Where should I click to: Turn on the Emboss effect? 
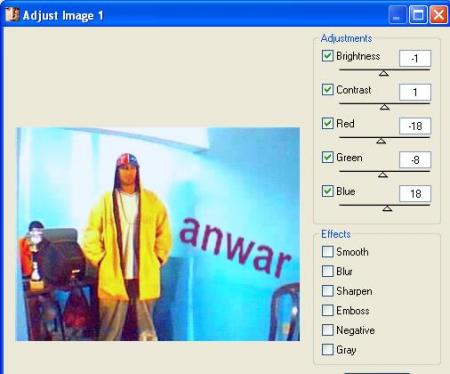[327, 310]
